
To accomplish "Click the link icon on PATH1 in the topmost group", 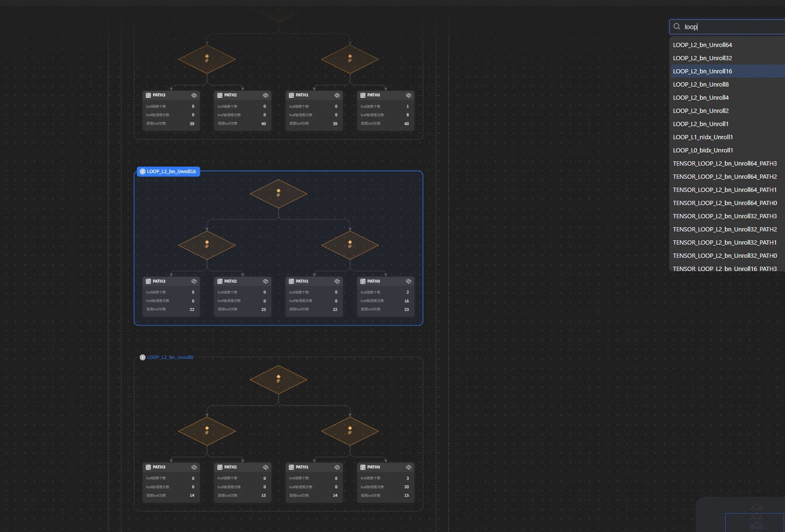I will point(337,95).
